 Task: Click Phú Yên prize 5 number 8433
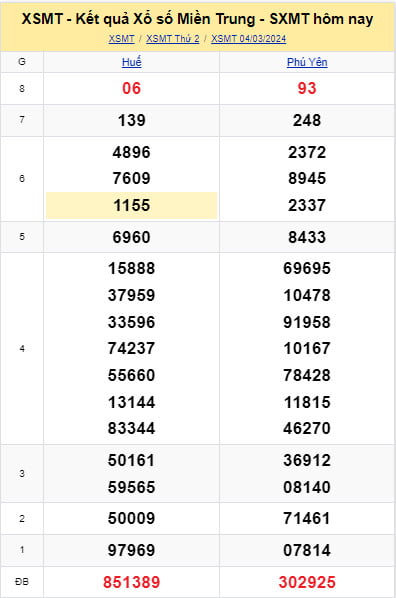[x=307, y=237]
